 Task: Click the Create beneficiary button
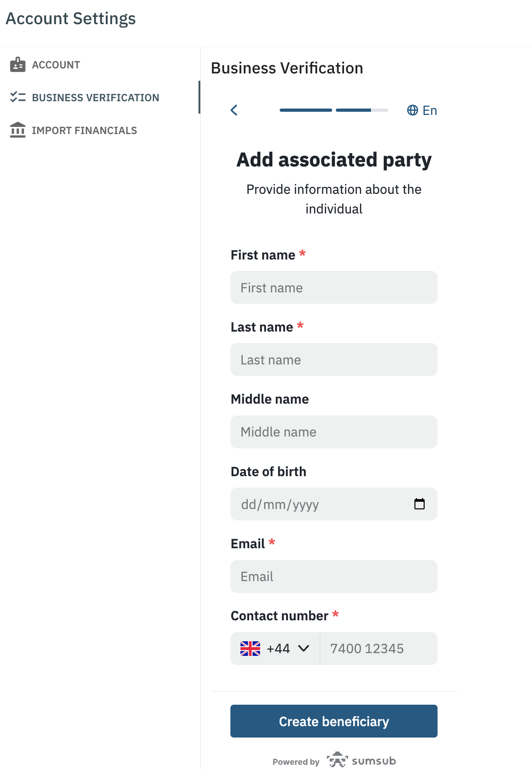pyautogui.click(x=334, y=721)
